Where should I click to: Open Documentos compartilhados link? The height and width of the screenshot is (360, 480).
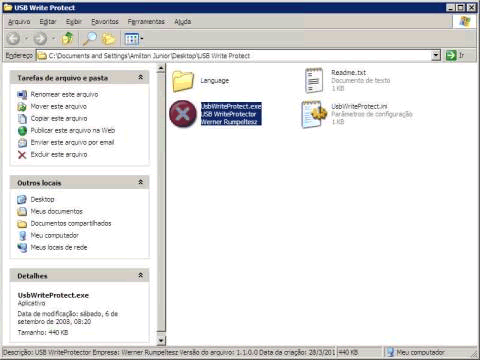pyautogui.click(x=71, y=223)
